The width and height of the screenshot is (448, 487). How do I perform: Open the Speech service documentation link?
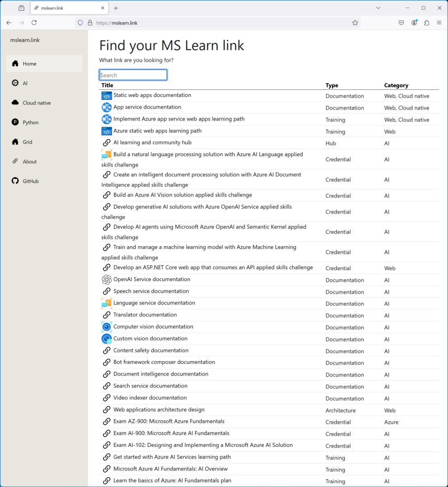click(151, 291)
